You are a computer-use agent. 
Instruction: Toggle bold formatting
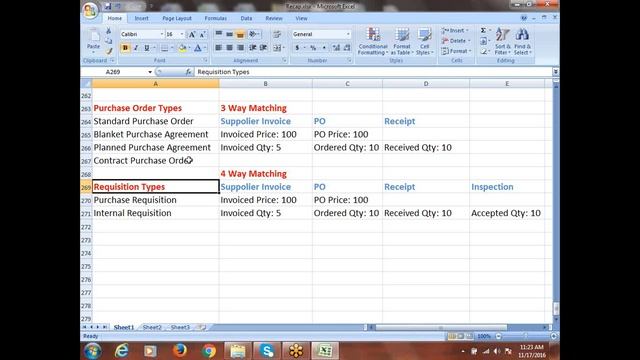pos(125,48)
